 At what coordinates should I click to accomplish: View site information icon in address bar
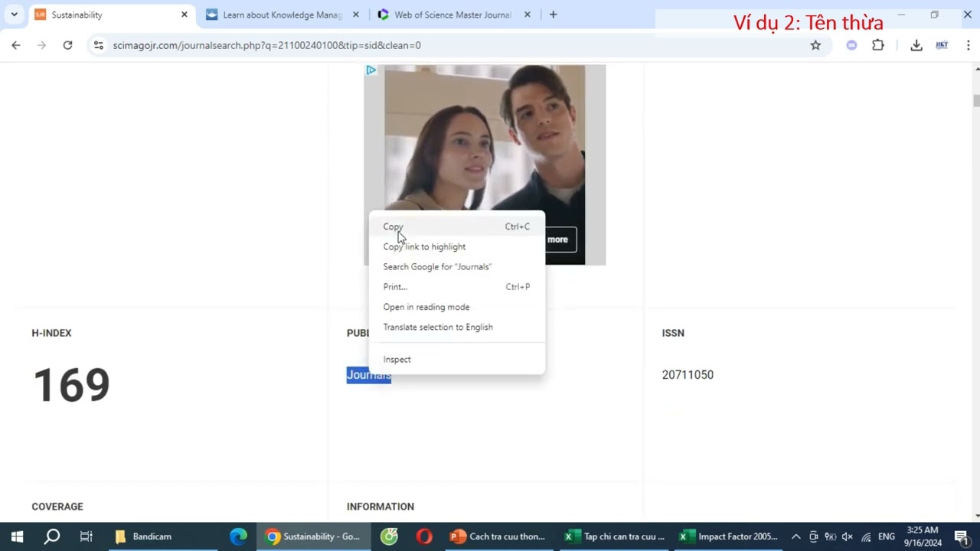tap(98, 45)
